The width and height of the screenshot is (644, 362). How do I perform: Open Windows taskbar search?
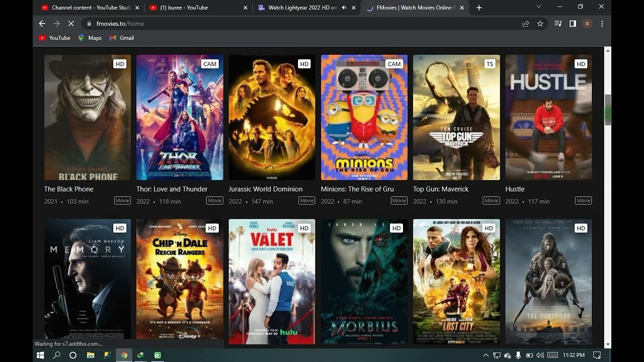[x=57, y=355]
